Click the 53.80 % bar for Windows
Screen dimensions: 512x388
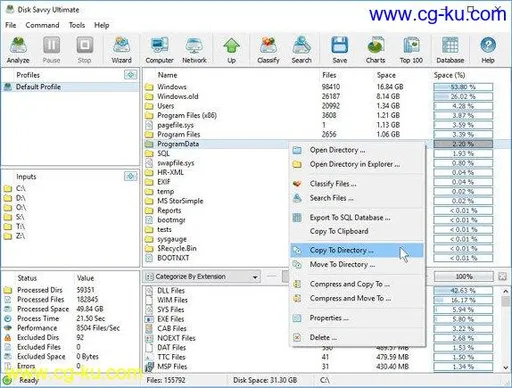point(463,87)
